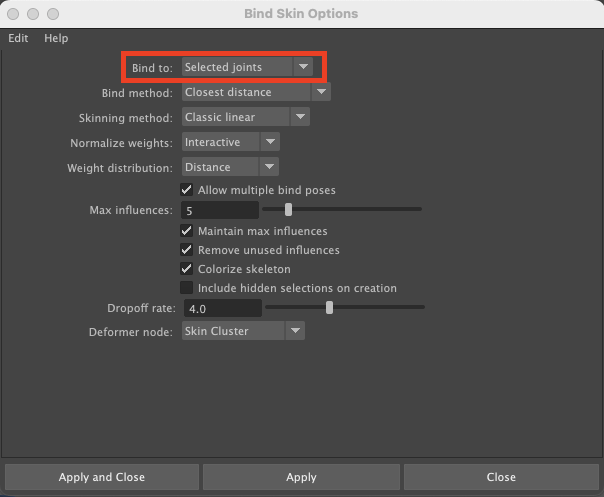
Task: Click the Max influences value field
Action: coord(220,211)
